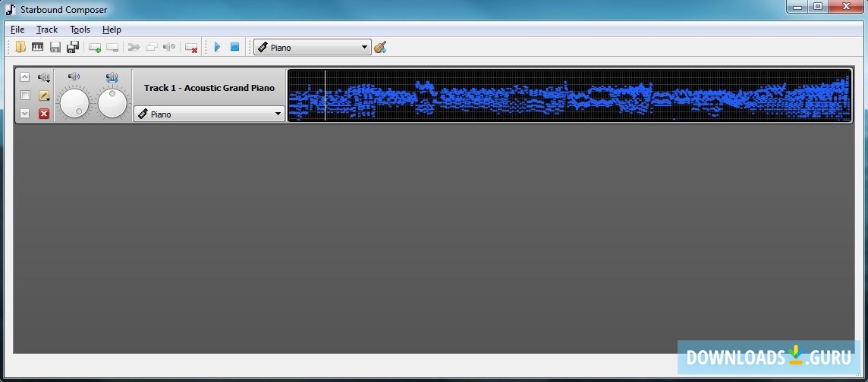
Task: Open a file with the folder icon
Action: click(x=20, y=48)
